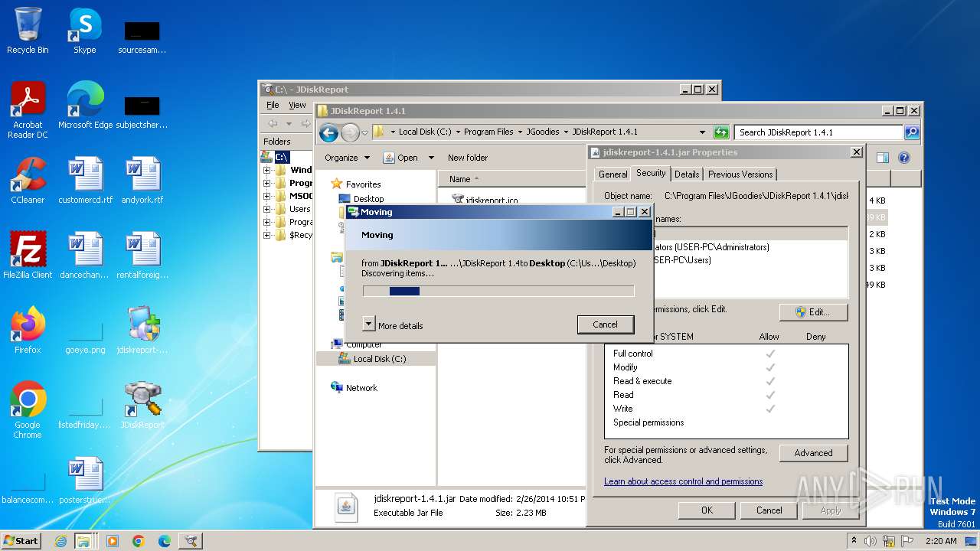Toggle the Explorer preview pane icon
The width and height of the screenshot is (980, 551).
(883, 158)
